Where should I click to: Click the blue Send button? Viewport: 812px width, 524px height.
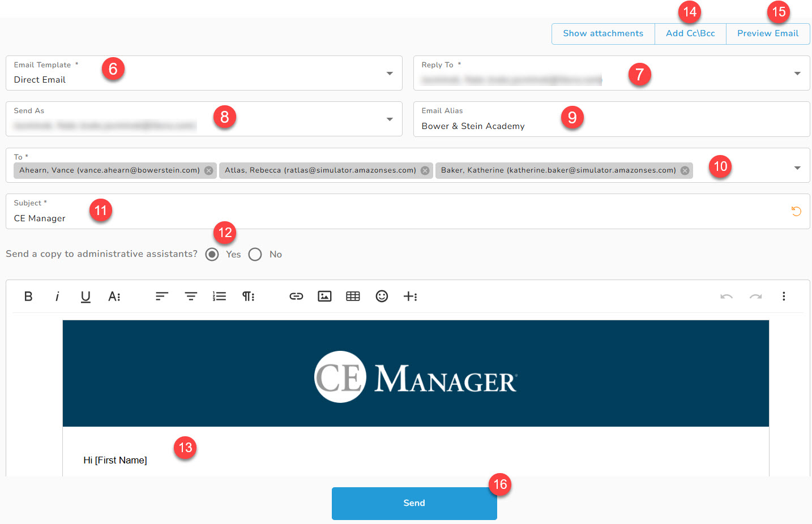pyautogui.click(x=414, y=503)
